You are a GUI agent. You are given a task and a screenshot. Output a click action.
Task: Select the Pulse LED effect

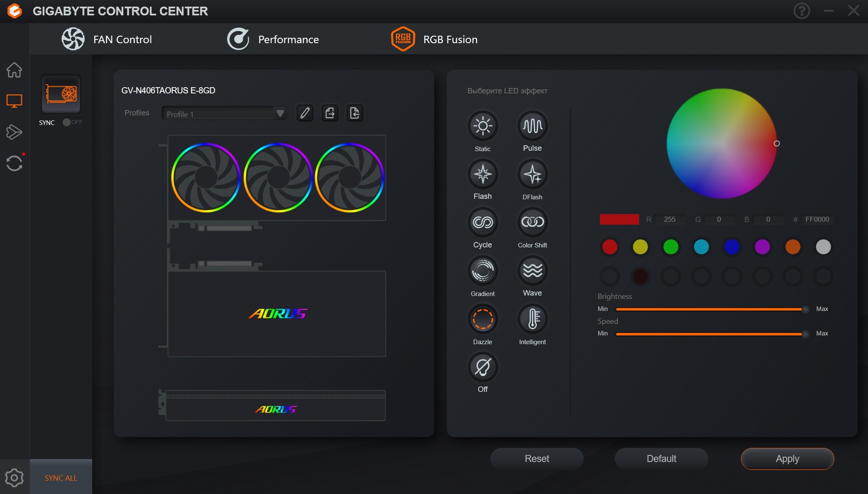[532, 126]
